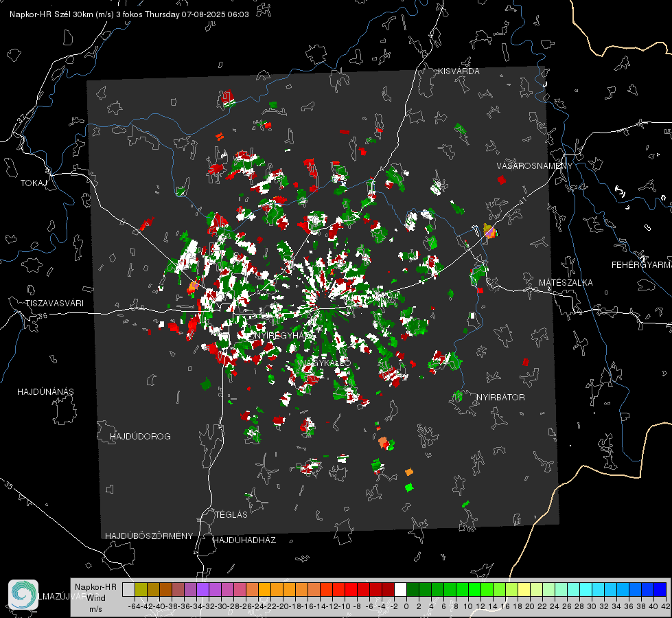Screen dimensions: 672x618
Task: Click the 'Napkor-HR' legend label
Action: [95, 587]
